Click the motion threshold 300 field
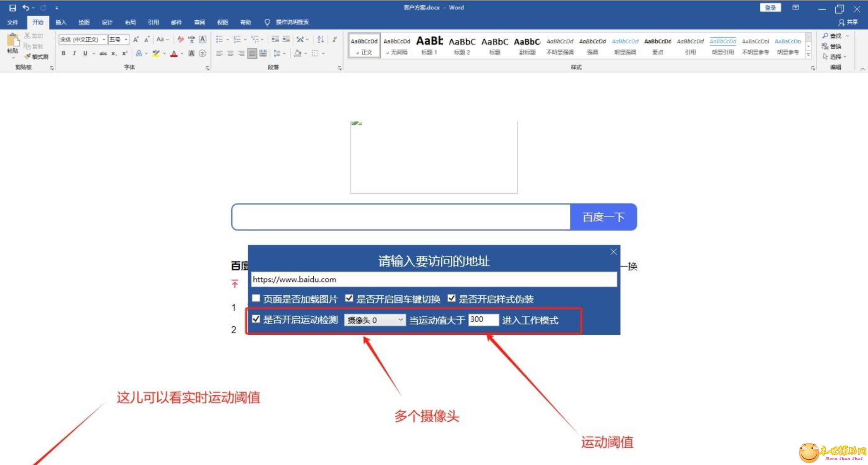The image size is (868, 465). (x=483, y=319)
